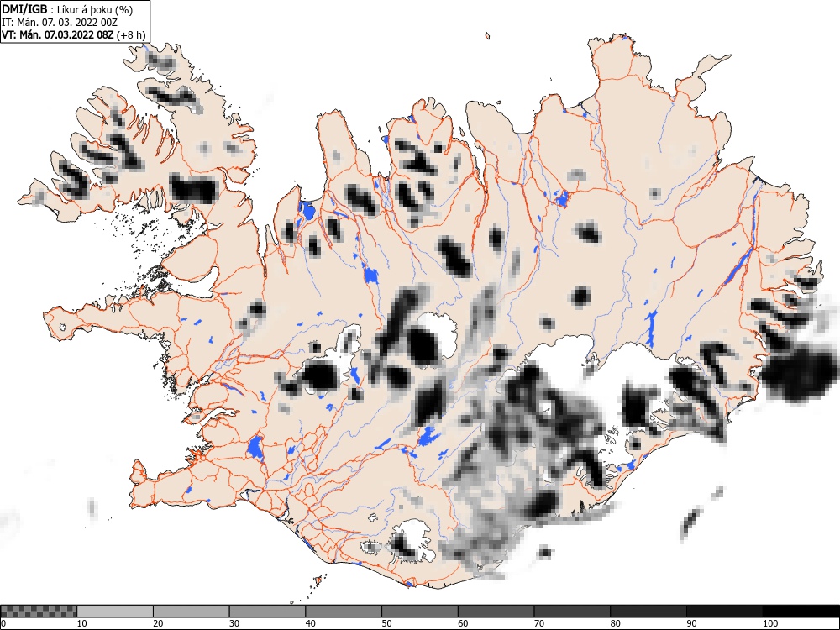The width and height of the screenshot is (840, 630).
Task: Click the legend label '0'
Action: click(x=3, y=623)
